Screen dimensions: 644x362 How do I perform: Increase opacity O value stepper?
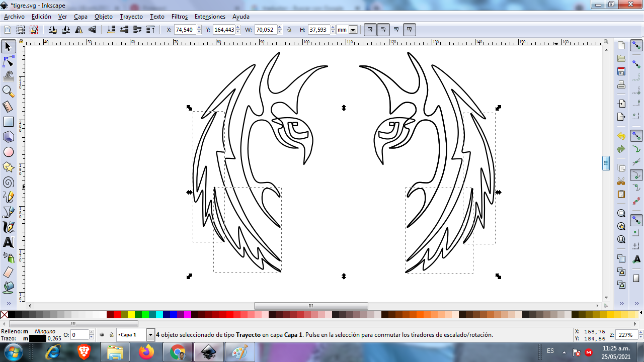92,332
